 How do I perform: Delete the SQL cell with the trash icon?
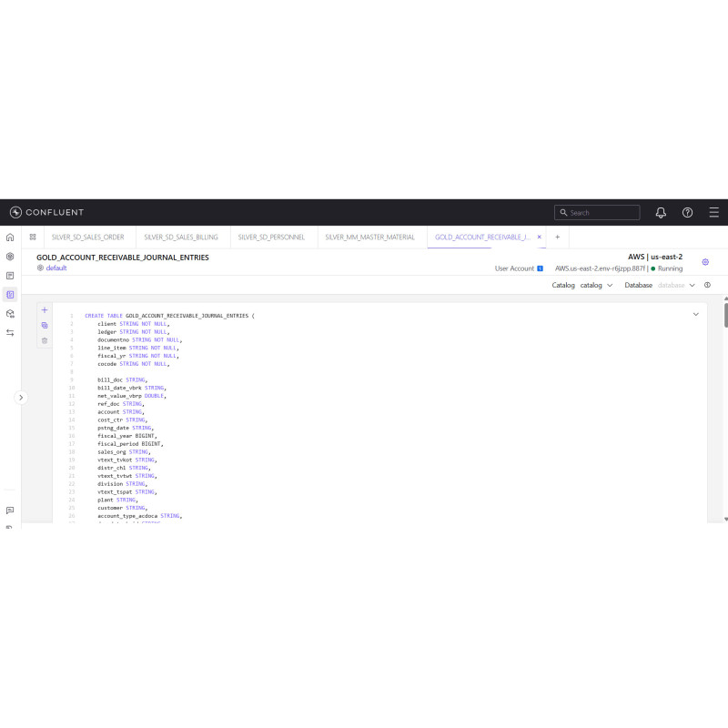[x=44, y=339]
